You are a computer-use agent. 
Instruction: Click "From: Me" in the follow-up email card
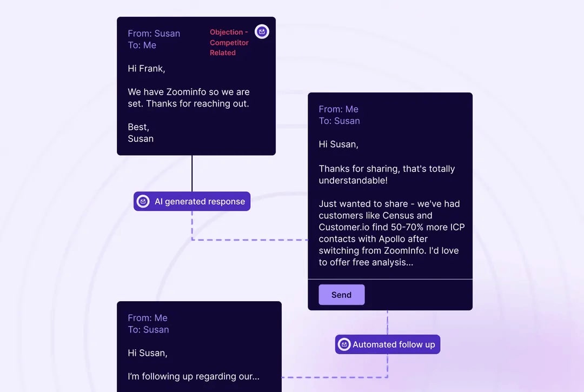[x=148, y=318]
